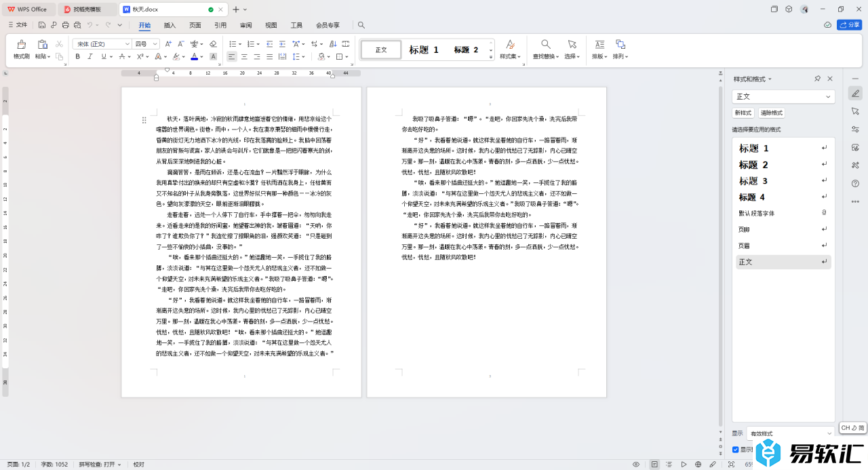The image size is (868, 470).
Task: Click the help question mark in right sidebar
Action: tap(855, 183)
